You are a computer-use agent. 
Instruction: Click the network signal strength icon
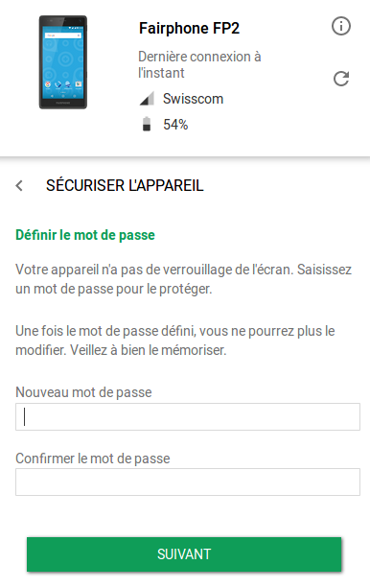pos(147,99)
